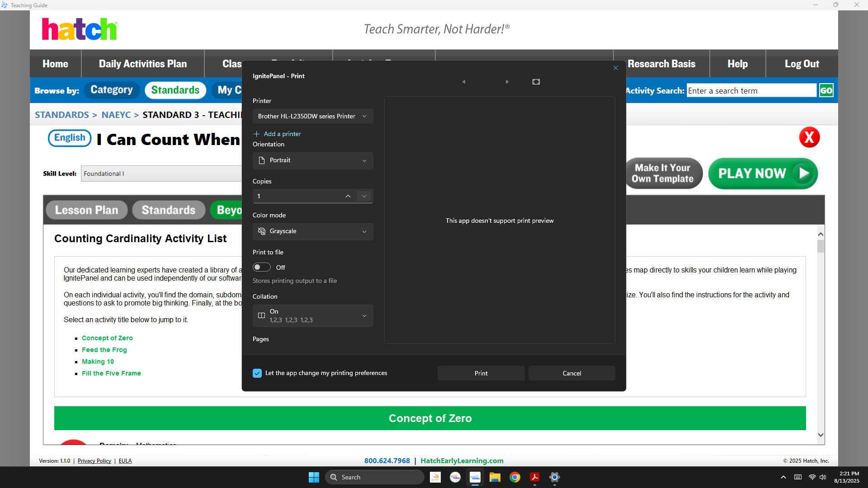Click the red X close icon on activity page
Viewport: 868px width, 488px height.
click(x=809, y=137)
